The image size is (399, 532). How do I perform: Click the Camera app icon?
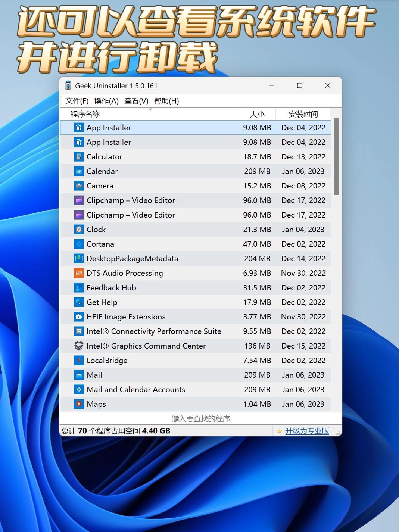tap(79, 186)
